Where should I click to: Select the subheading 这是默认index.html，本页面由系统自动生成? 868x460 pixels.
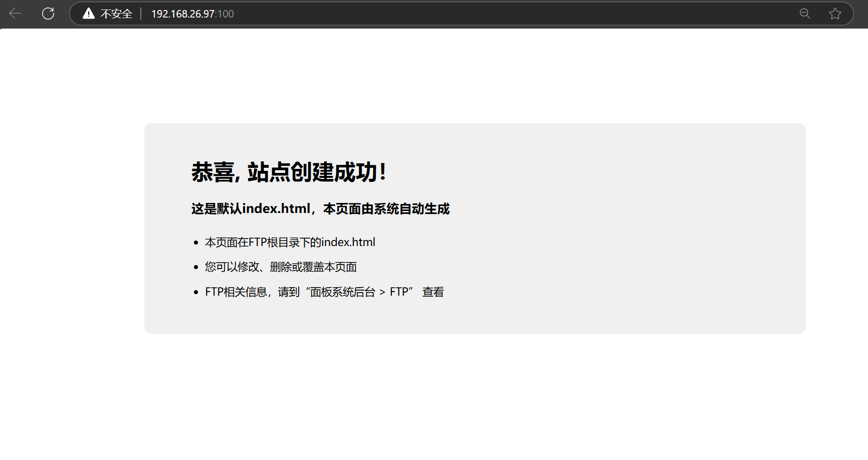[x=321, y=208]
